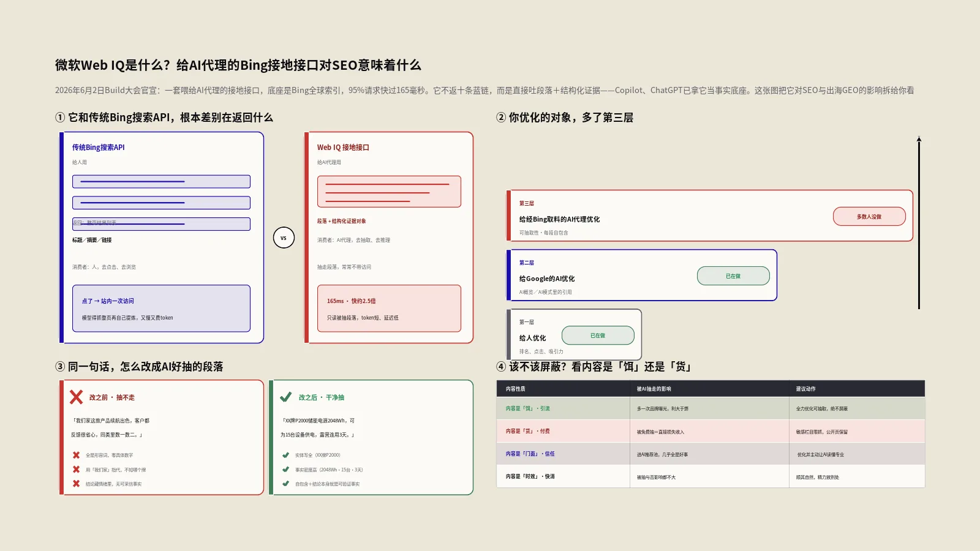Click the 段落＋结构化证据对象 label
The image size is (980, 551).
click(x=341, y=221)
